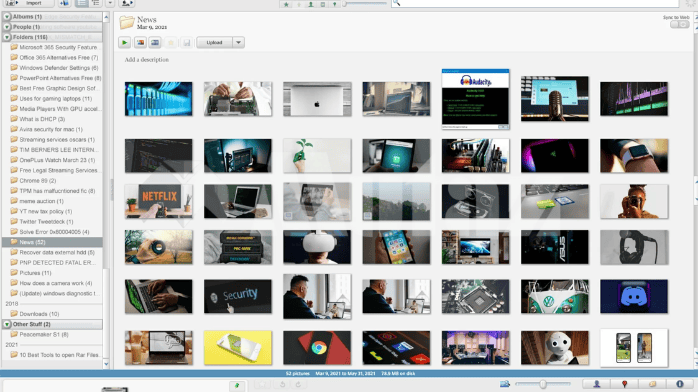This screenshot has height=392, width=698.
Task: Create movie presentation icon
Action: [x=155, y=43]
